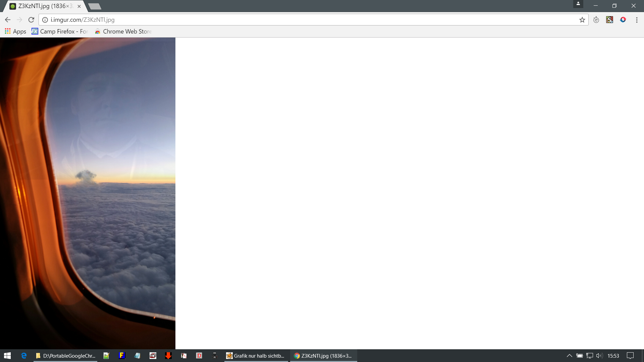The height and width of the screenshot is (362, 644).
Task: Open a new tab
Action: coord(95,6)
